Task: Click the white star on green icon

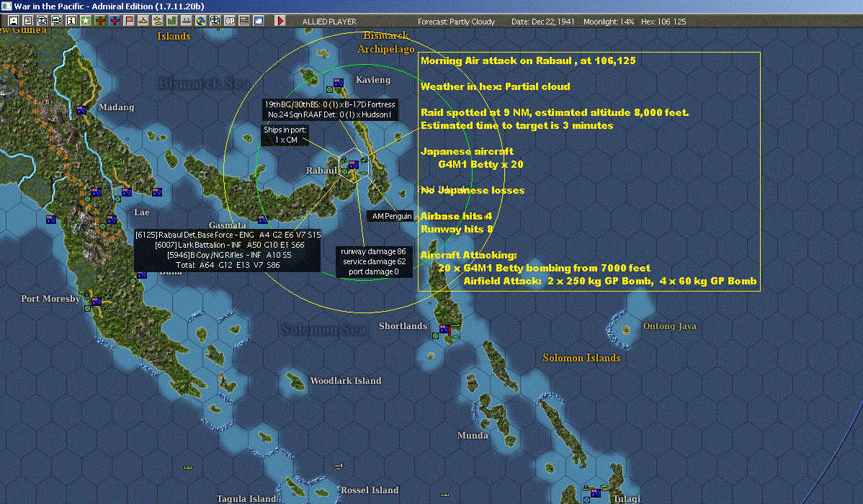Action: pos(85,21)
